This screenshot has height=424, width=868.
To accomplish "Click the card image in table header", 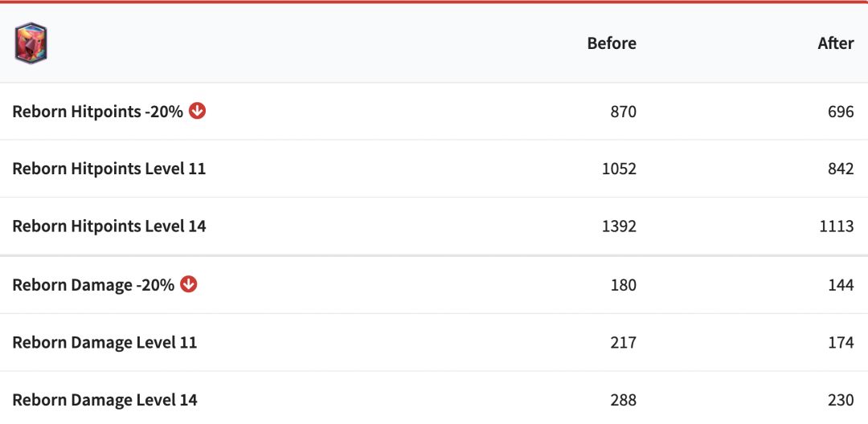I will point(31,43).
